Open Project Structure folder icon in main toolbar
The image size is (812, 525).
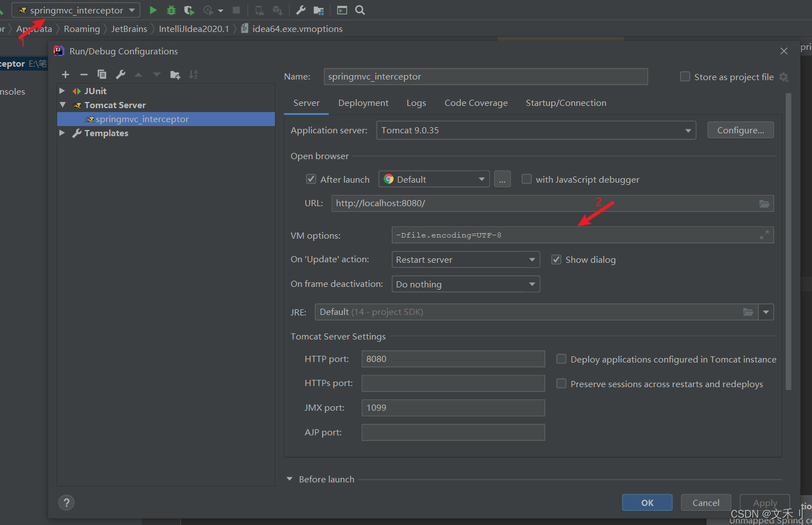tap(319, 10)
